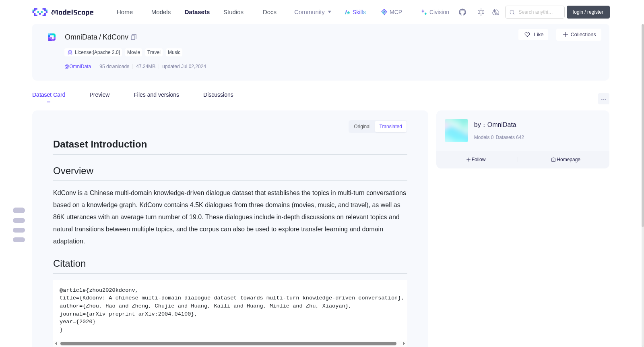
Task: Open the Models menu
Action: 161,12
